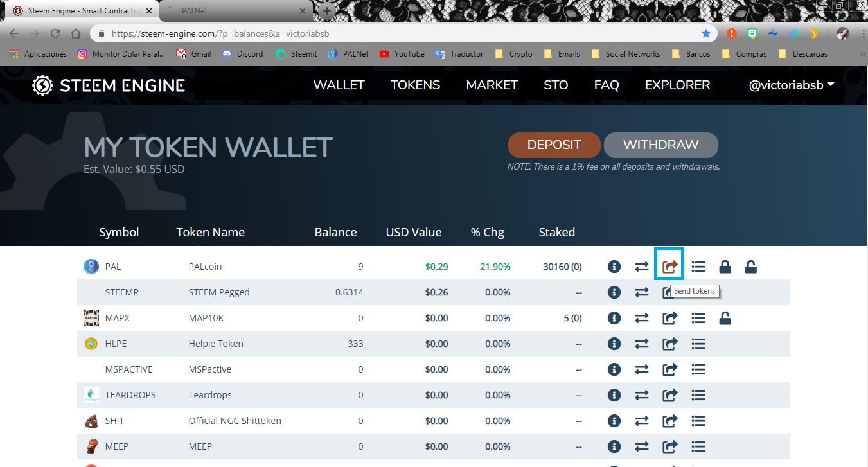Open MAPX info icon
The height and width of the screenshot is (467, 868).
614,318
